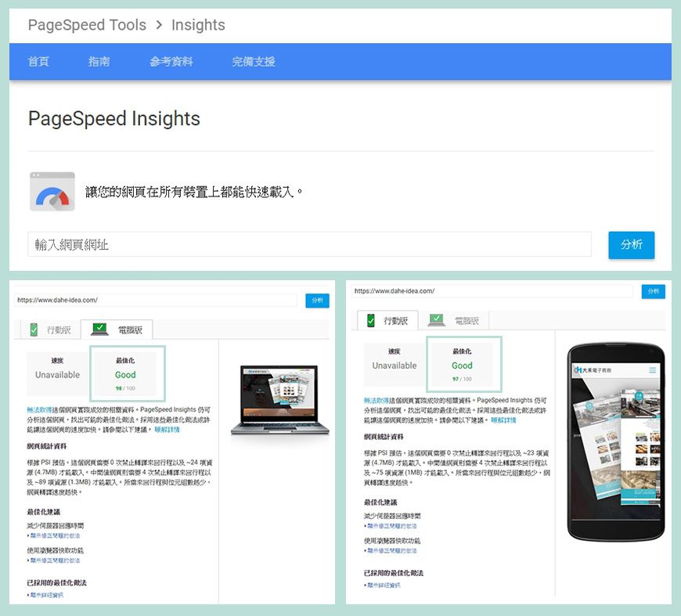Expand fix details under 使用瀏覽器快取功能 in the desktop result
The image size is (681, 616).
55,561
